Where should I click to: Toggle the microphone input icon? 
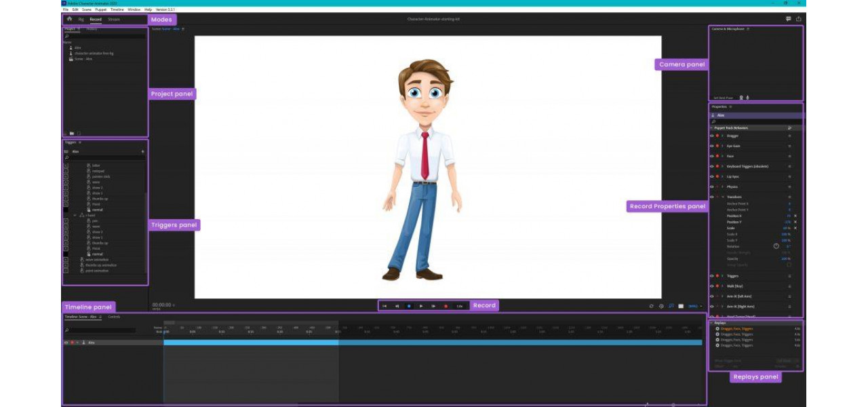[747, 98]
